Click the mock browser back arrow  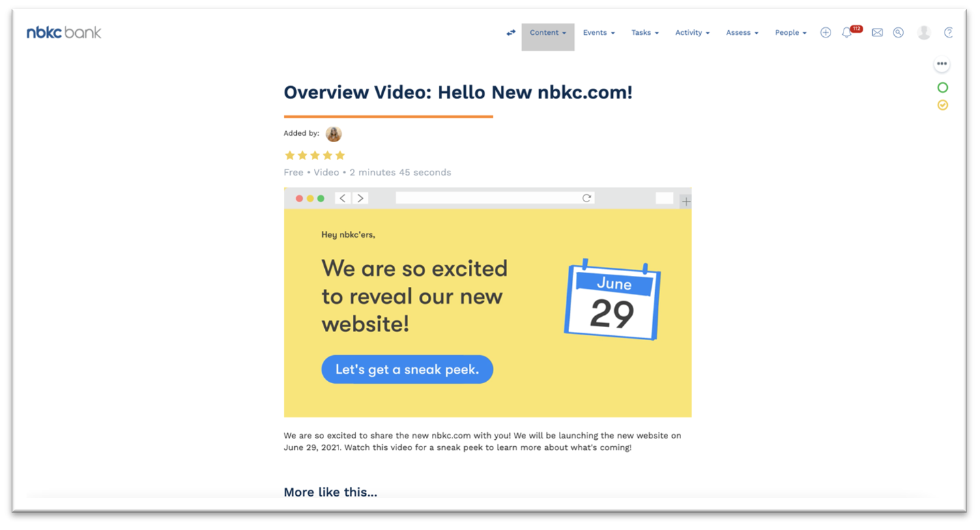click(x=343, y=198)
